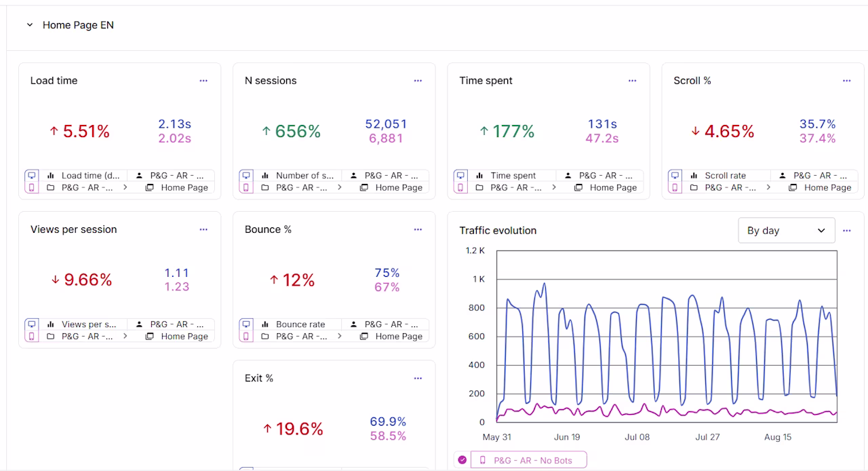Select mobile device icon on Bounce % card
Image resolution: width=868 pixels, height=471 pixels.
(x=245, y=336)
